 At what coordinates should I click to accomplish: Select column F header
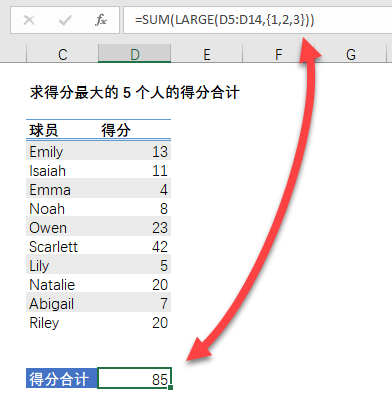[x=279, y=54]
